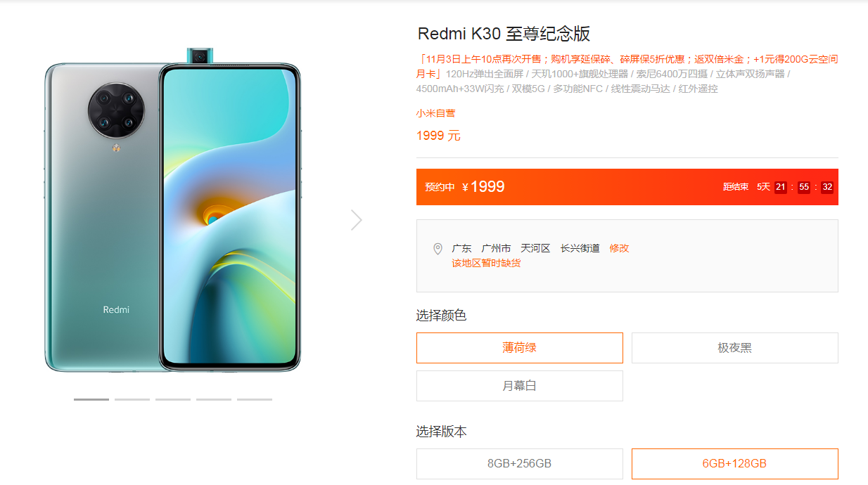
Task: Click 修改 to change delivery address
Action: tap(619, 248)
